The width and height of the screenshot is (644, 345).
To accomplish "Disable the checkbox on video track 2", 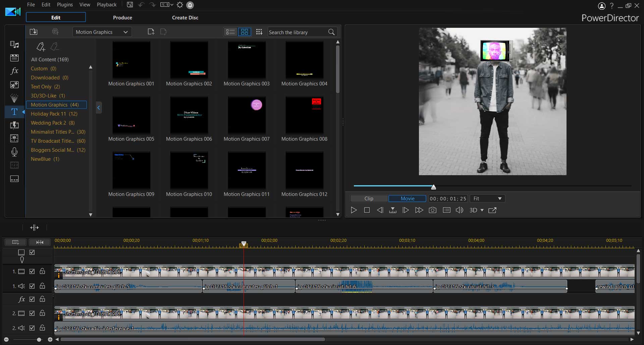I will pos(32,314).
